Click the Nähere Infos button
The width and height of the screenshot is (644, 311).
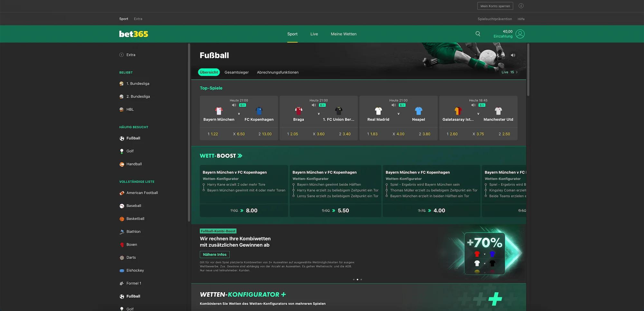click(215, 254)
